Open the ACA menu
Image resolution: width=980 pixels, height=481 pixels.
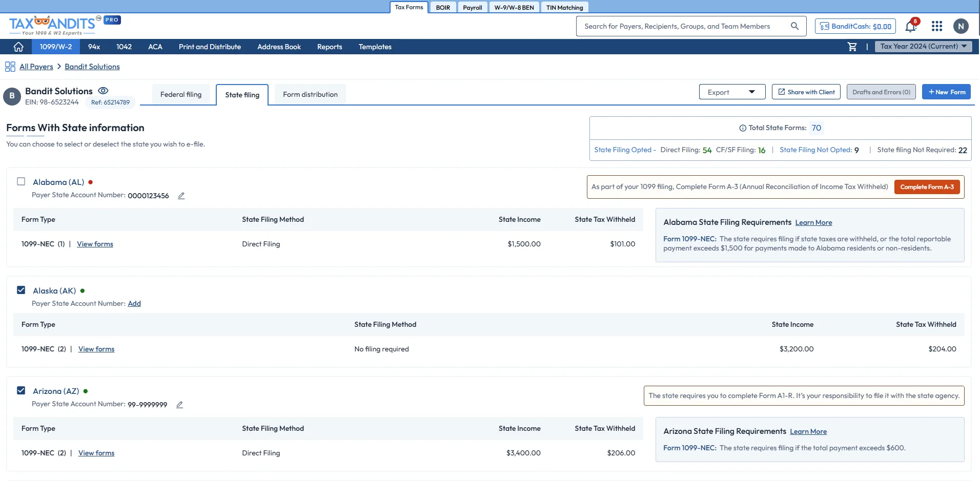point(155,47)
